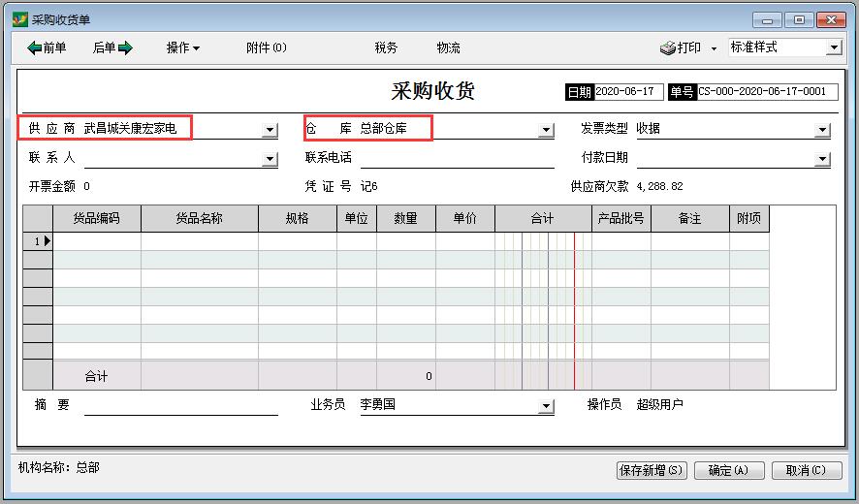
Task: Click the 数量 column header
Action: click(x=406, y=219)
